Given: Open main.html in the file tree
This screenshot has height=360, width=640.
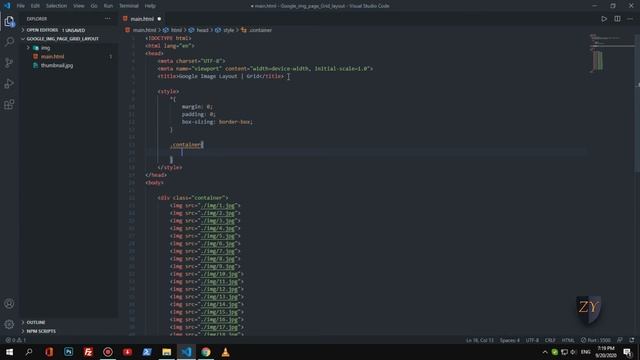Looking at the screenshot, I should click(52, 56).
